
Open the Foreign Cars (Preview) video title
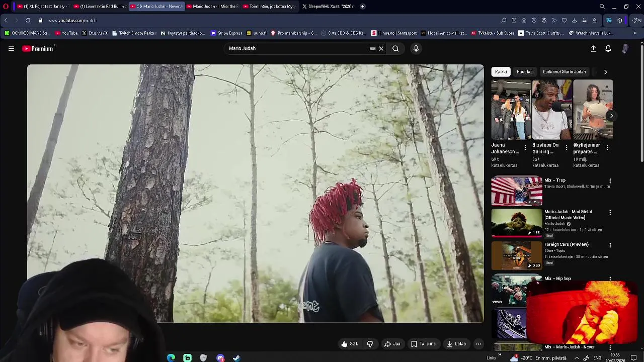click(567, 244)
